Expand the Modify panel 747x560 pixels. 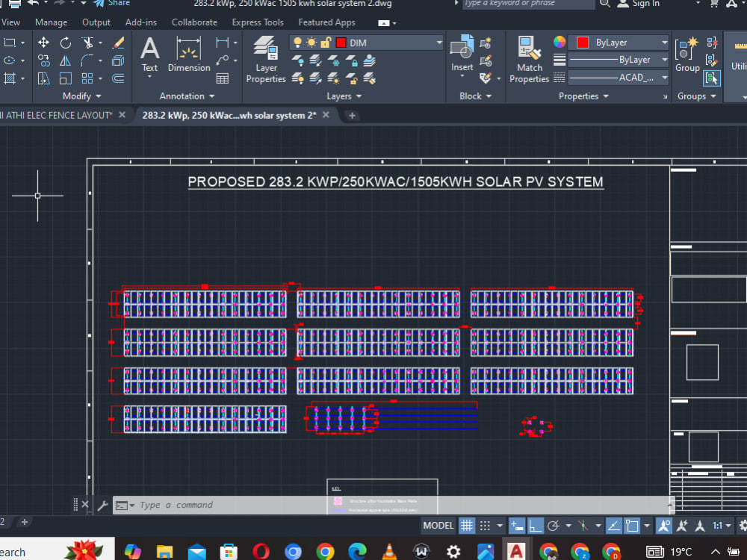pos(81,96)
